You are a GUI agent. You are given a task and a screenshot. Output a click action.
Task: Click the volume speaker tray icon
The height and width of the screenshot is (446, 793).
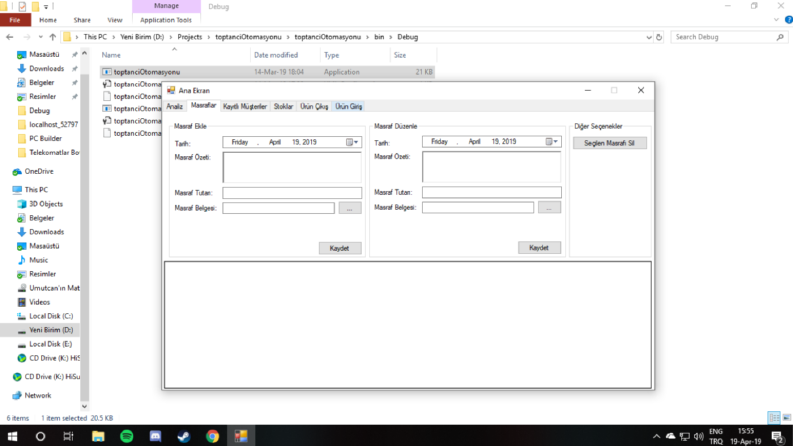699,436
